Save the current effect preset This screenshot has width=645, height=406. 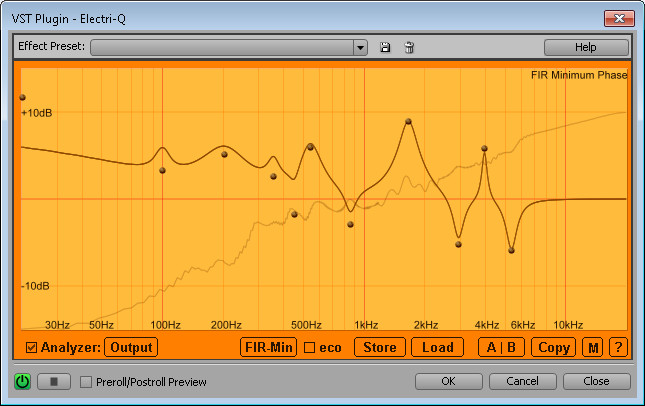point(385,47)
